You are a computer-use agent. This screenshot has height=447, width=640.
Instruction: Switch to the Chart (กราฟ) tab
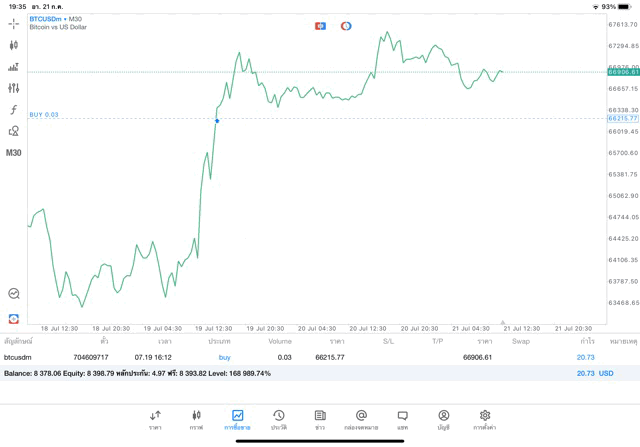click(196, 415)
